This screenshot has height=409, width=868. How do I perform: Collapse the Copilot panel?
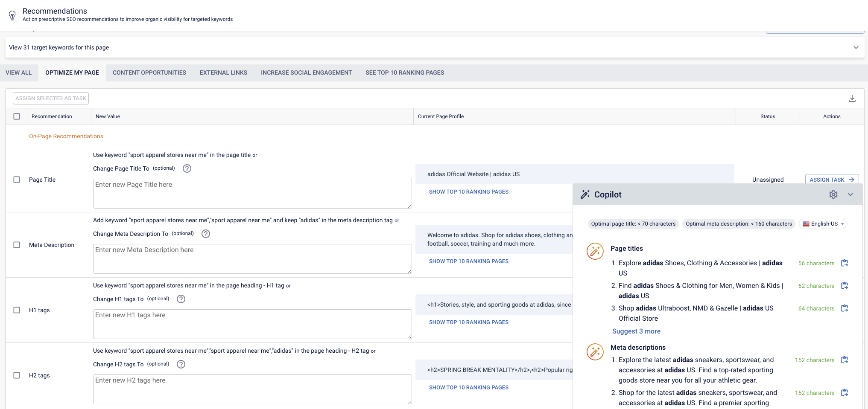(x=850, y=194)
